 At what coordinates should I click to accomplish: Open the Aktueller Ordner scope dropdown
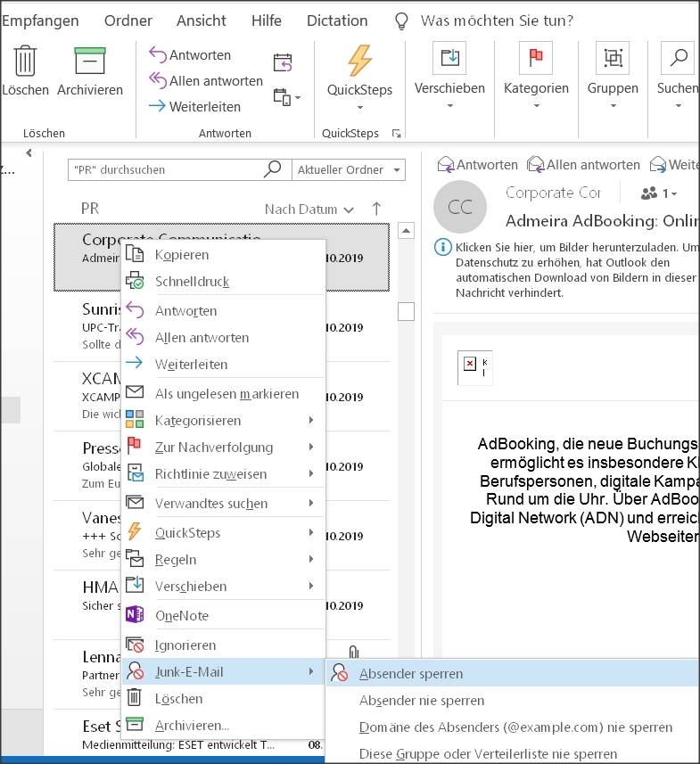349,169
